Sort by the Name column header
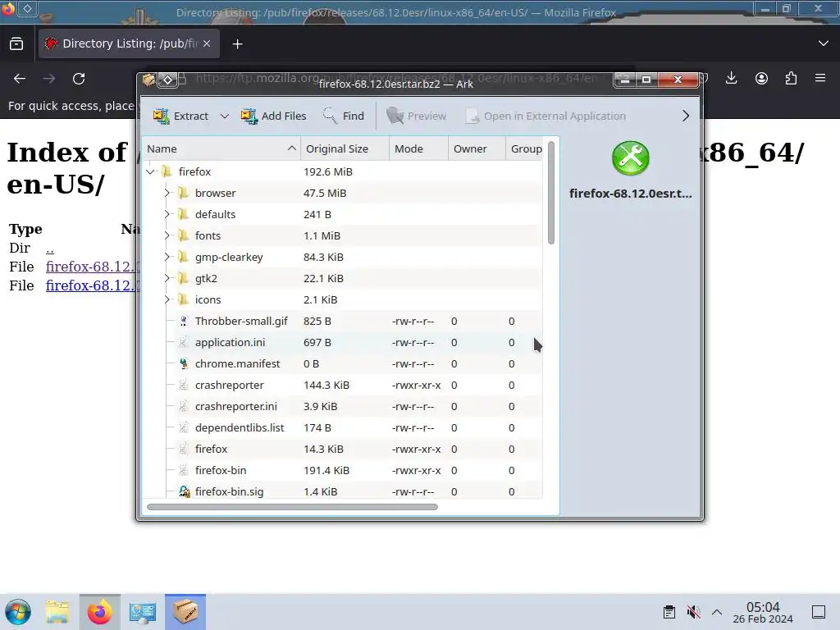This screenshot has width=840, height=630. [221, 149]
